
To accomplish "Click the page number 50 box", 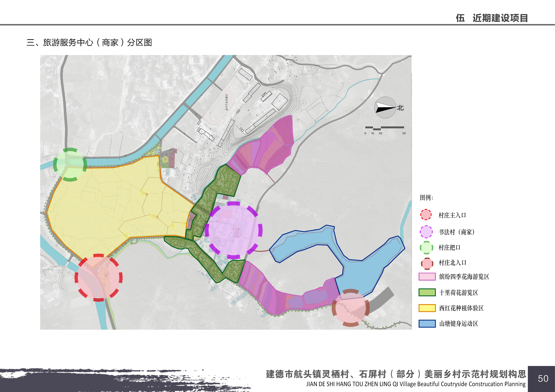I will tap(543, 379).
